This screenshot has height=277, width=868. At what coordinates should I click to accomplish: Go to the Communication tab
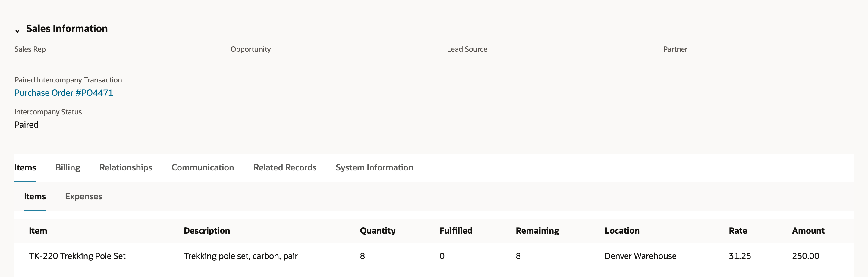(203, 168)
